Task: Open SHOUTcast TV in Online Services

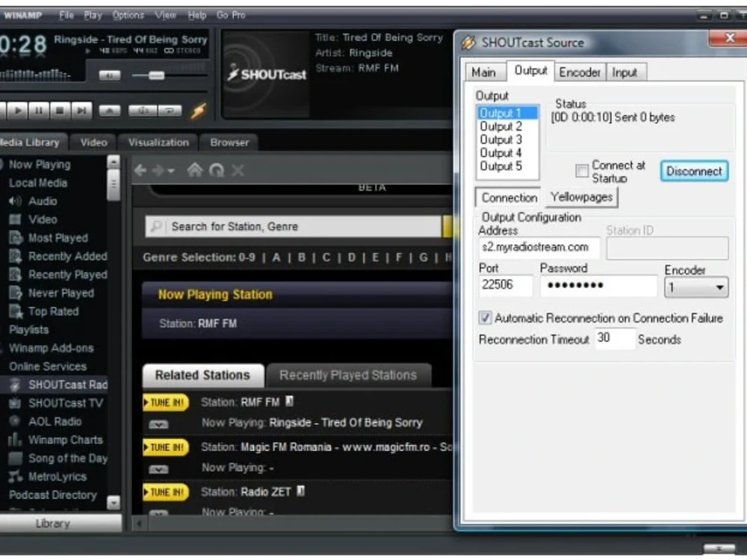Action: [x=65, y=403]
